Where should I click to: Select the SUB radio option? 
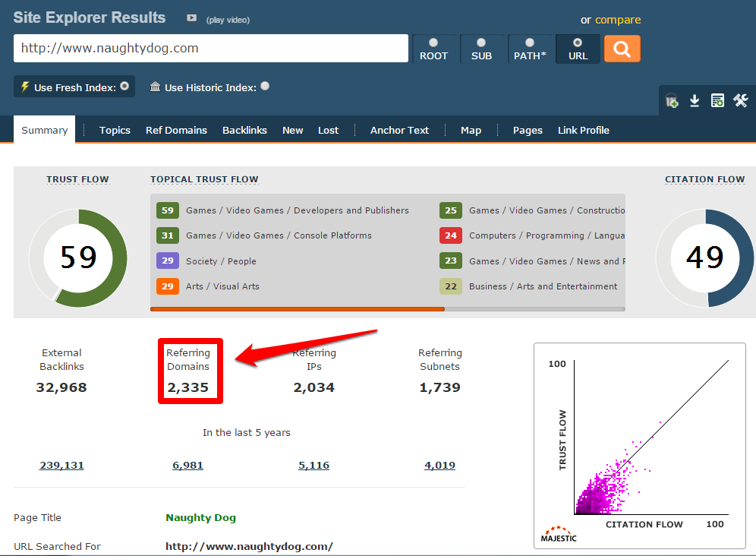click(x=481, y=43)
